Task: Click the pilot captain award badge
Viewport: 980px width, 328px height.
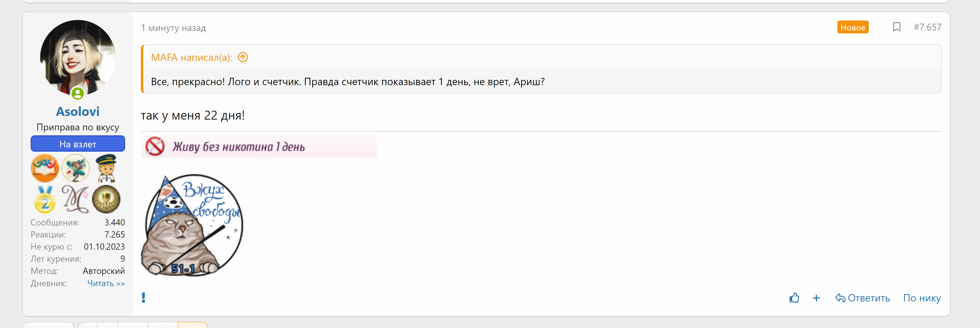Action: [x=106, y=168]
